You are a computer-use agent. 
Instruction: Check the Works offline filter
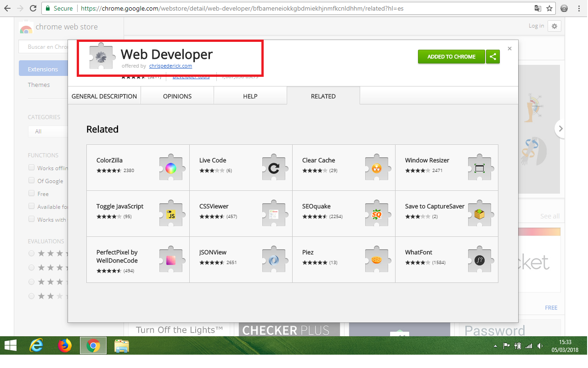coord(31,167)
